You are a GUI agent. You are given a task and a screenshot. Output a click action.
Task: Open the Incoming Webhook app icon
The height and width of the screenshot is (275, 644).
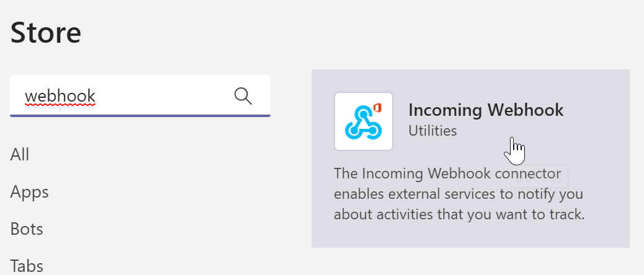coord(364,121)
